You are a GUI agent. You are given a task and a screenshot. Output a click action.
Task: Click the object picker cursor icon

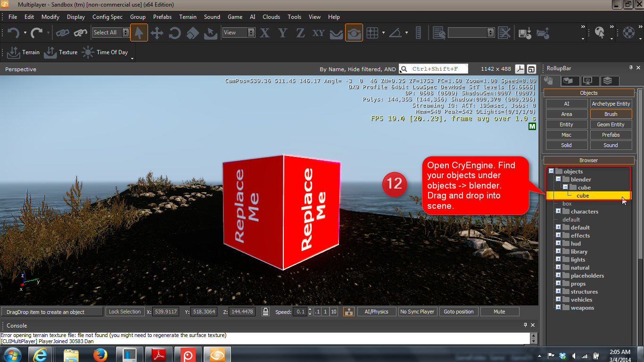[x=600, y=33]
